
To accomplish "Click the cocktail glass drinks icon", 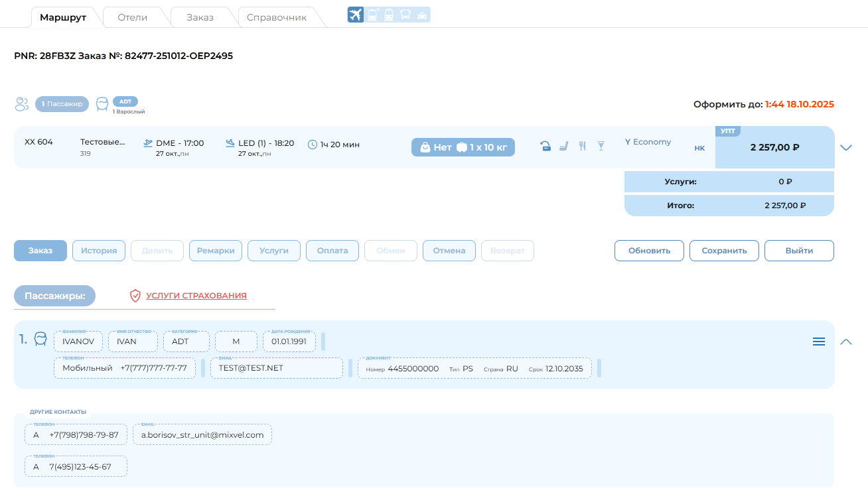I will [601, 147].
